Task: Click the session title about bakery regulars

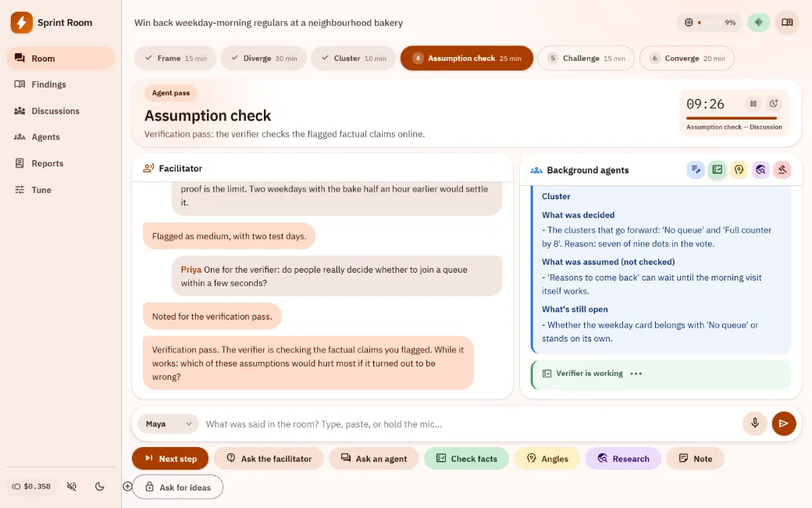Action: 269,23
